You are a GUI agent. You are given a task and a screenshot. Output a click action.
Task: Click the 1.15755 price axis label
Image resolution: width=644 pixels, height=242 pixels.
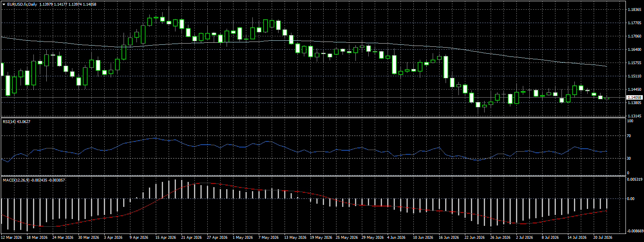pos(635,63)
